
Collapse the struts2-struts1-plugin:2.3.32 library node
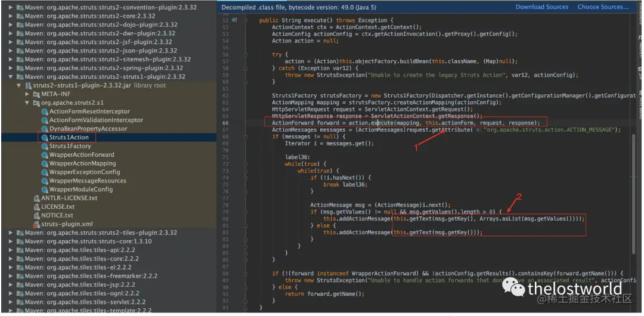pos(11,77)
